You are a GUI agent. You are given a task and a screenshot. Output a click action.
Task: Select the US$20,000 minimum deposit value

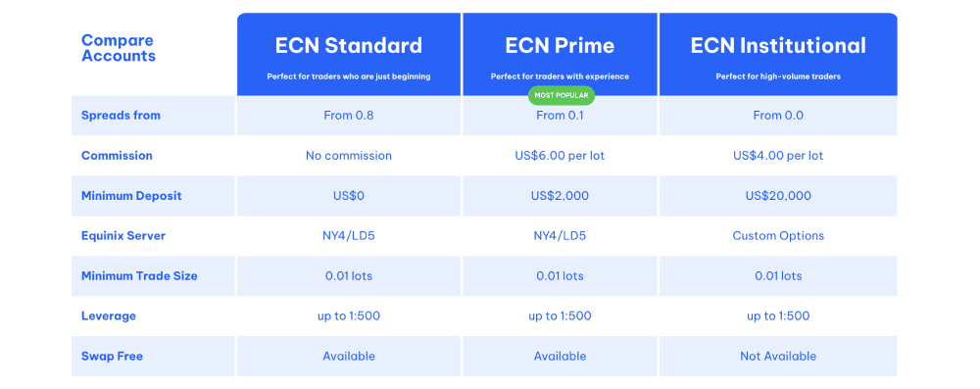(778, 196)
